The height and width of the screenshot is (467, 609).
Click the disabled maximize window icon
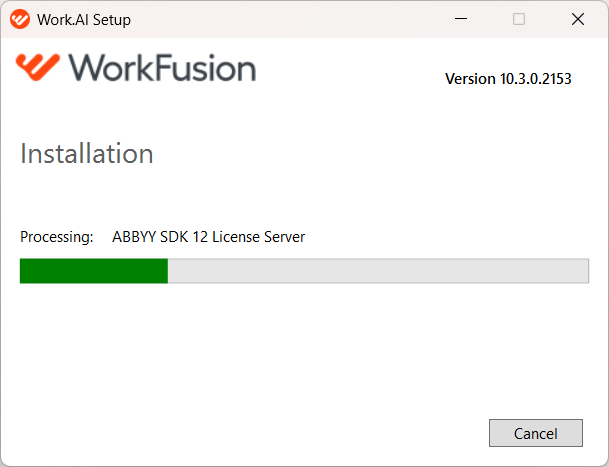[x=519, y=19]
